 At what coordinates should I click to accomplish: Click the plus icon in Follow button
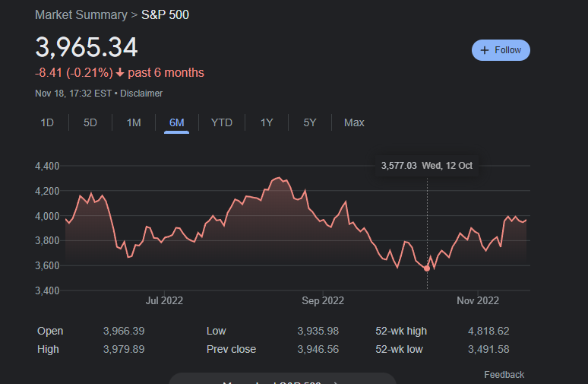point(485,50)
